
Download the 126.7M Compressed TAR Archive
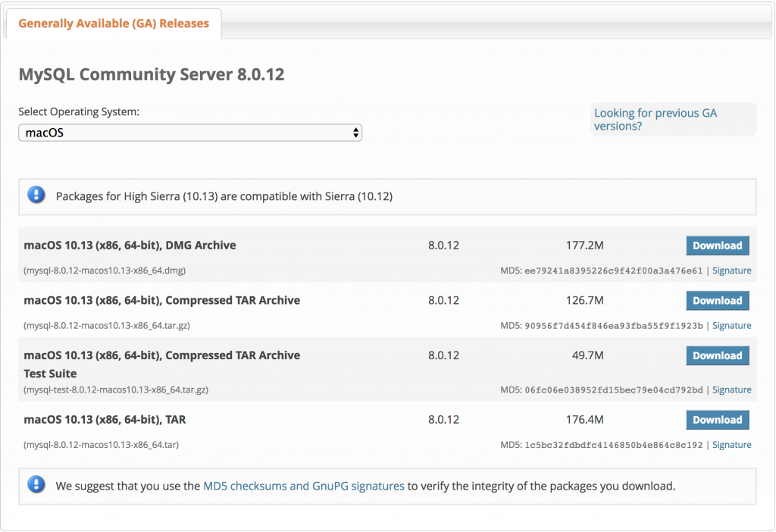717,300
